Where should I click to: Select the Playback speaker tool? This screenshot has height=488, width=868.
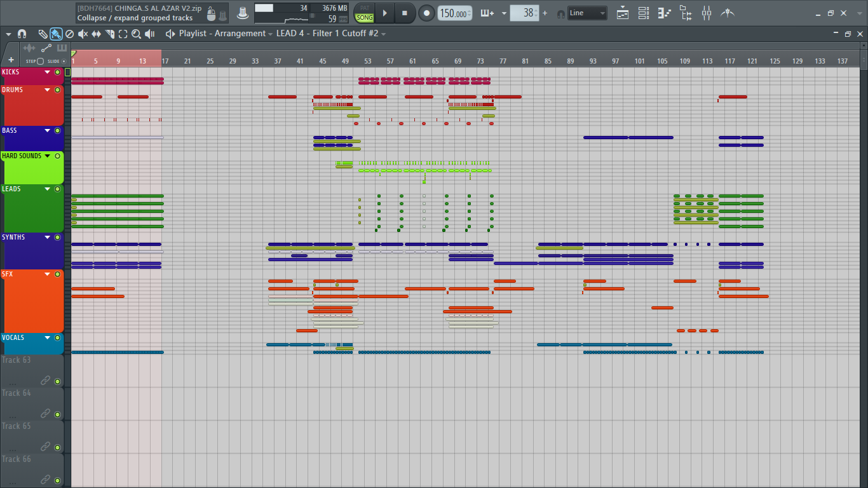[x=149, y=34]
